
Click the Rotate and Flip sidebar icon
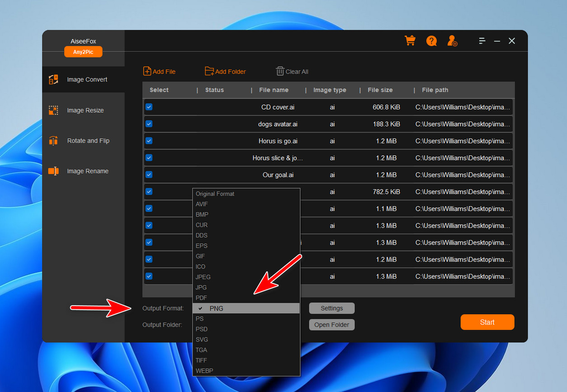[x=53, y=141]
